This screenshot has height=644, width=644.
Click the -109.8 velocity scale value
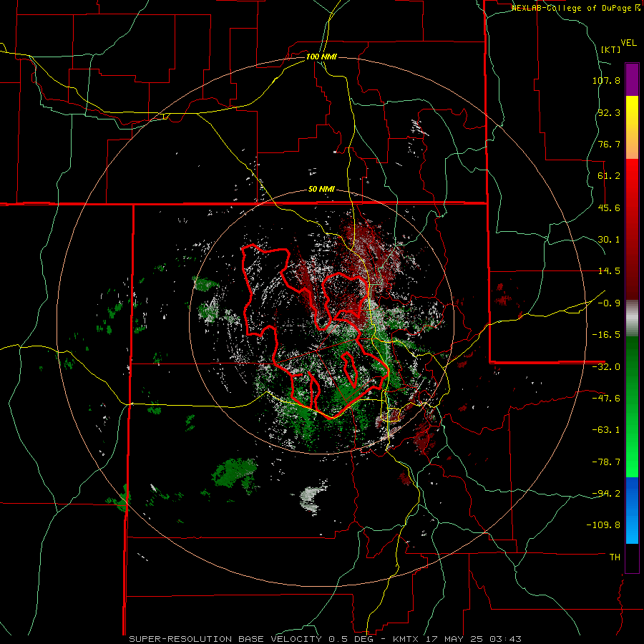pos(604,525)
